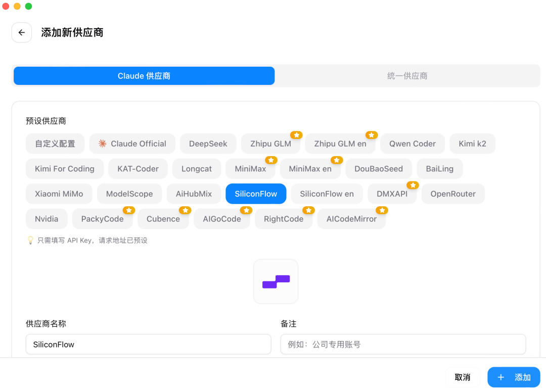Pick the AiHubMix preset
Image resolution: width=546 pixels, height=392 pixels.
[194, 194]
